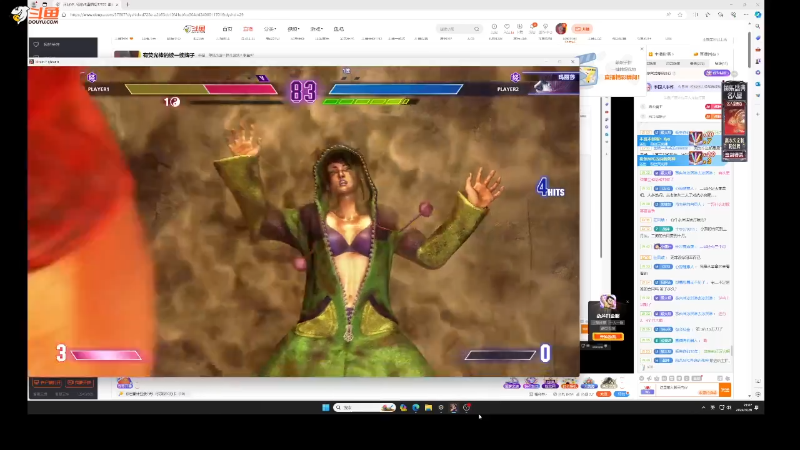Add Edge sidebar app with plus icon
The width and height of the screenshot is (800, 450).
point(758,114)
